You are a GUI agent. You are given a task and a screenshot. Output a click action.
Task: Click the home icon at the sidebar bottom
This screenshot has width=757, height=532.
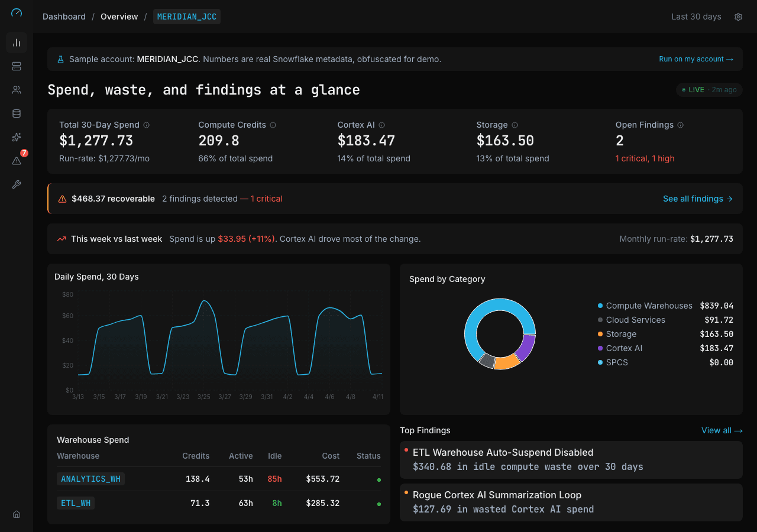coord(16,514)
